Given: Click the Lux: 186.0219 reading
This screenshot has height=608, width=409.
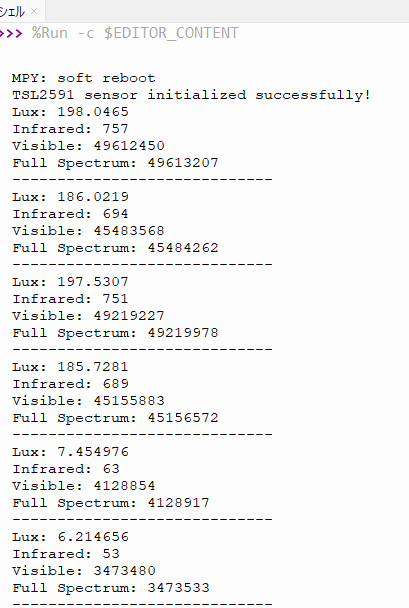Looking at the screenshot, I should pos(70,197).
